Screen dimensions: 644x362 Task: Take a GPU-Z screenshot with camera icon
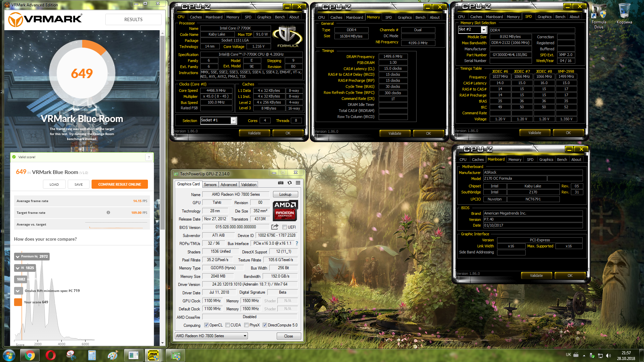[281, 183]
